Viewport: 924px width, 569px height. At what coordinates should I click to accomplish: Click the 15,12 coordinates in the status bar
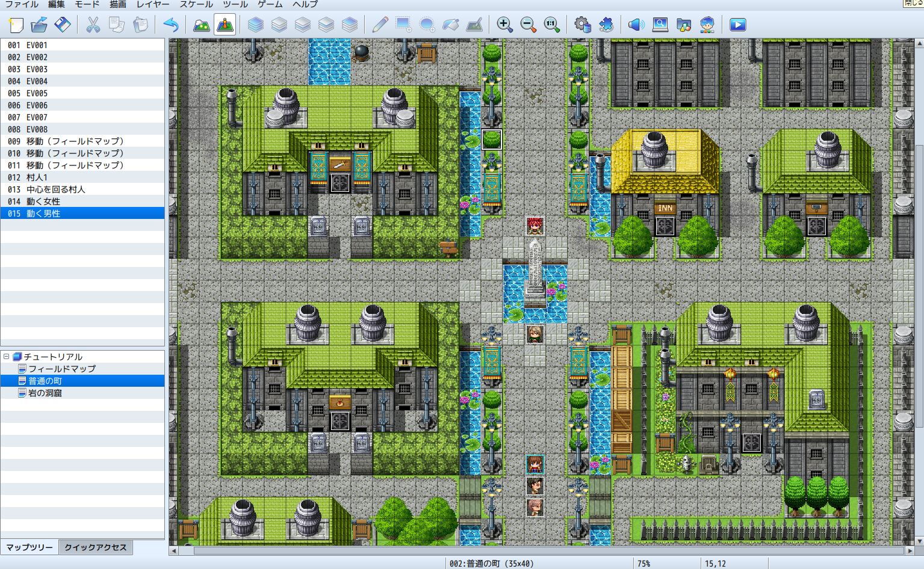(715, 564)
